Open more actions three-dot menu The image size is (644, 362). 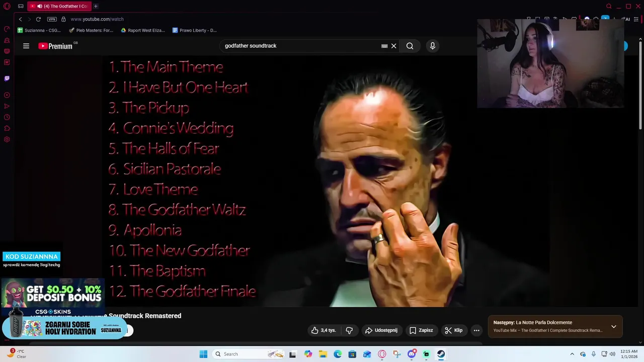476,330
